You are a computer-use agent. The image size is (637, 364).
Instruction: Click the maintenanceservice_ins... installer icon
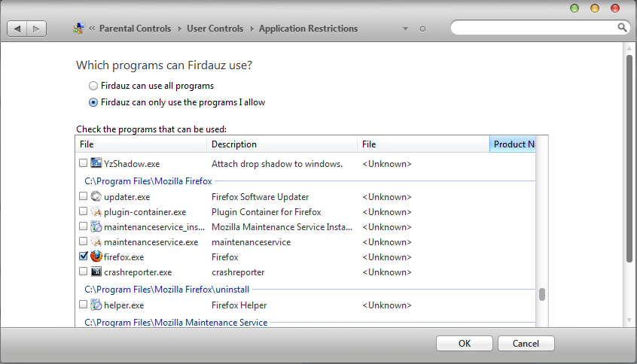[x=96, y=226]
